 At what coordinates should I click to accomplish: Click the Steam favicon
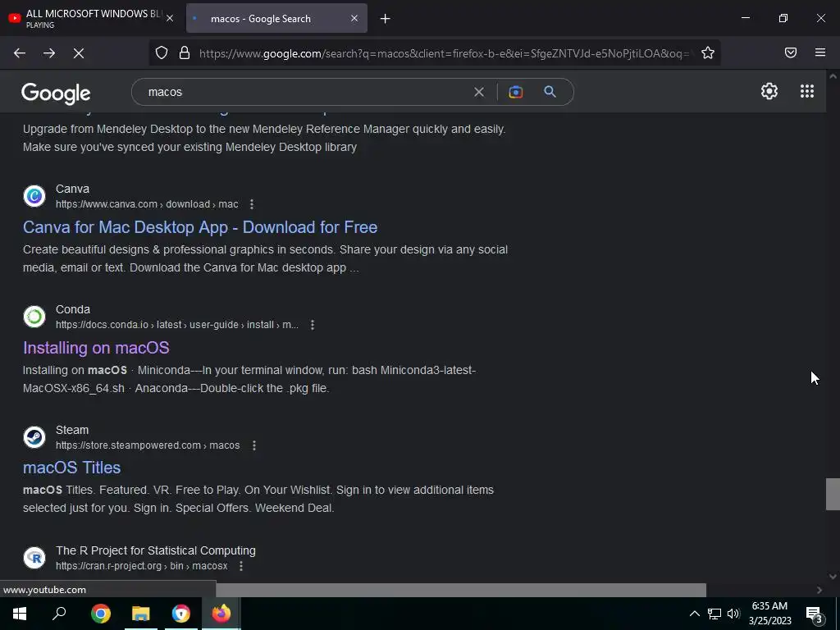point(34,437)
